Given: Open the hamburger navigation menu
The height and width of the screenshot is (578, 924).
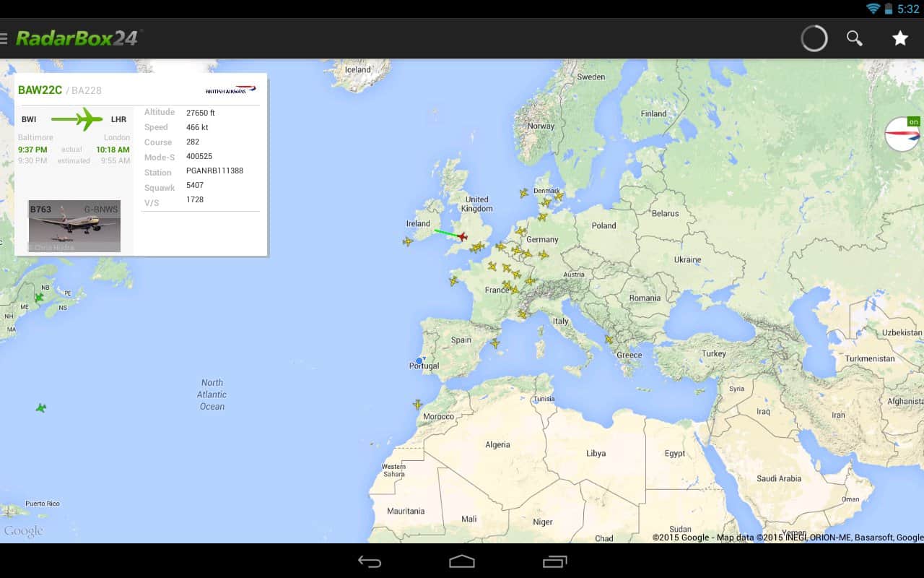Looking at the screenshot, I should click(x=4, y=38).
